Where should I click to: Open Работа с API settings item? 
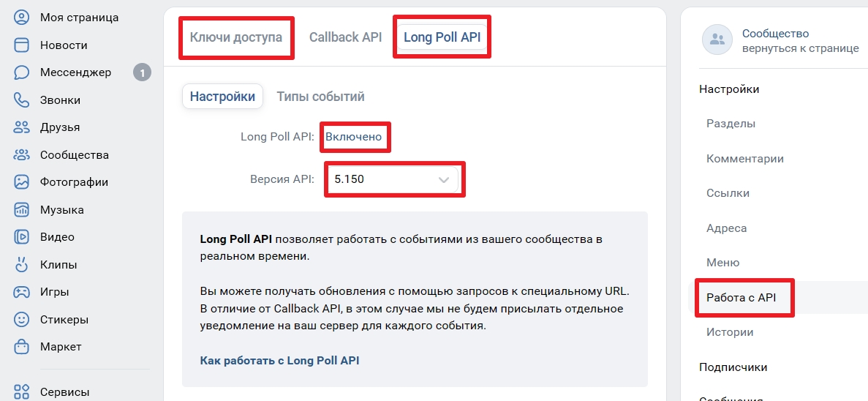[741, 297]
